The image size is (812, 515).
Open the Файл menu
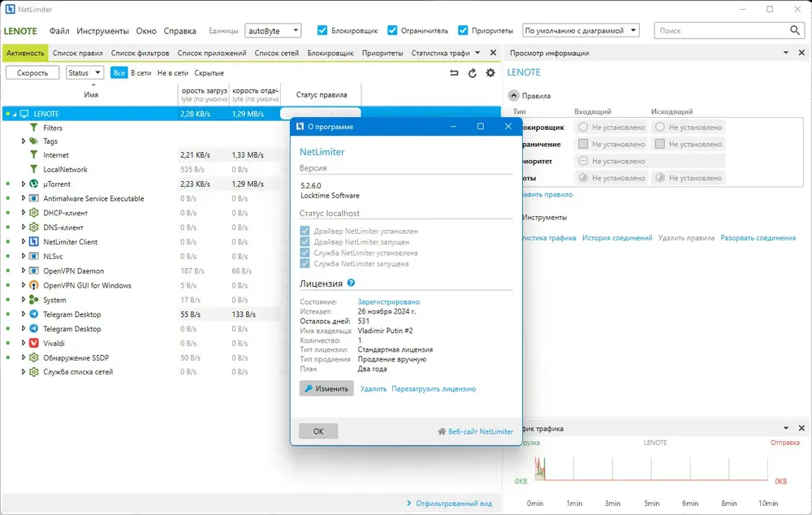59,31
